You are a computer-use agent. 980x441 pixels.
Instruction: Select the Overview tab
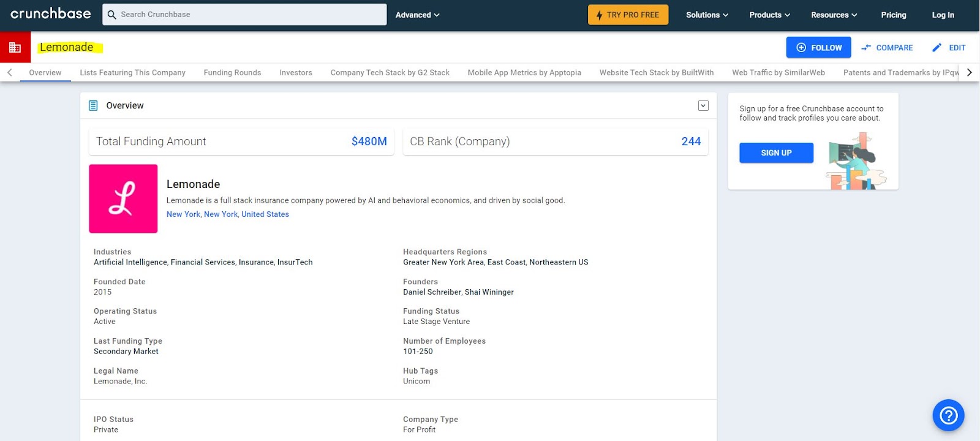click(x=45, y=72)
